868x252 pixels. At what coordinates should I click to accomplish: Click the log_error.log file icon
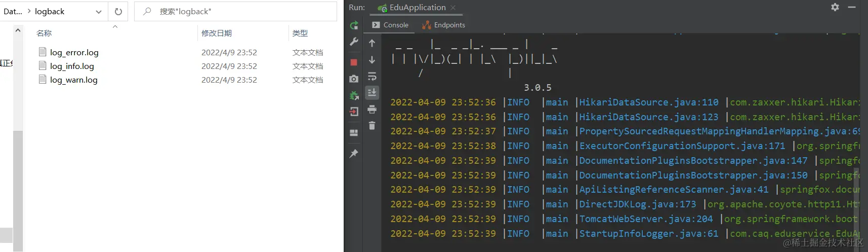(x=43, y=52)
